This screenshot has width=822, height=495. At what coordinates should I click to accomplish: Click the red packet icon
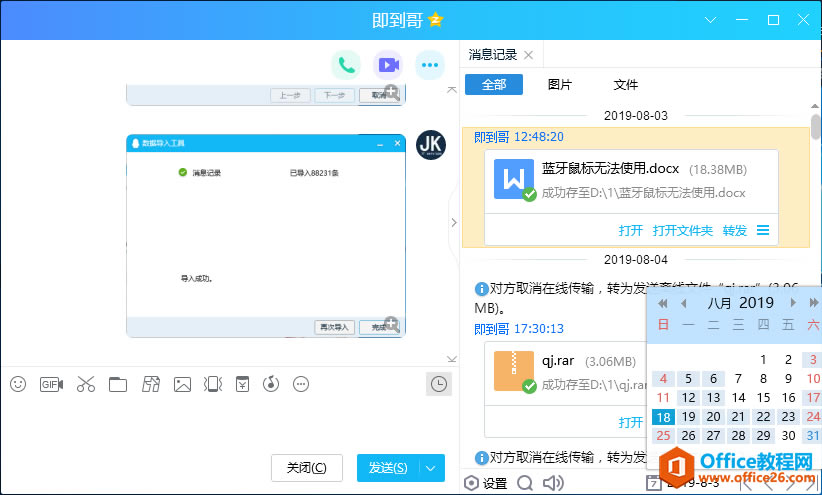click(242, 384)
